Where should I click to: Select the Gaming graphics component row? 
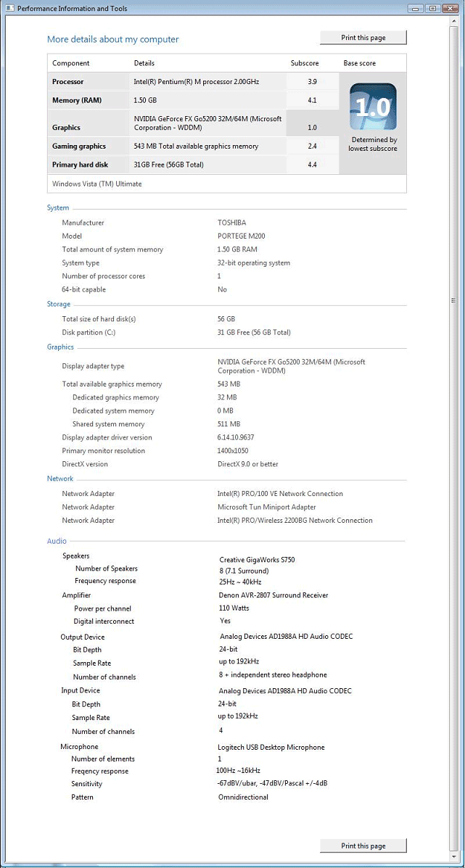79,146
